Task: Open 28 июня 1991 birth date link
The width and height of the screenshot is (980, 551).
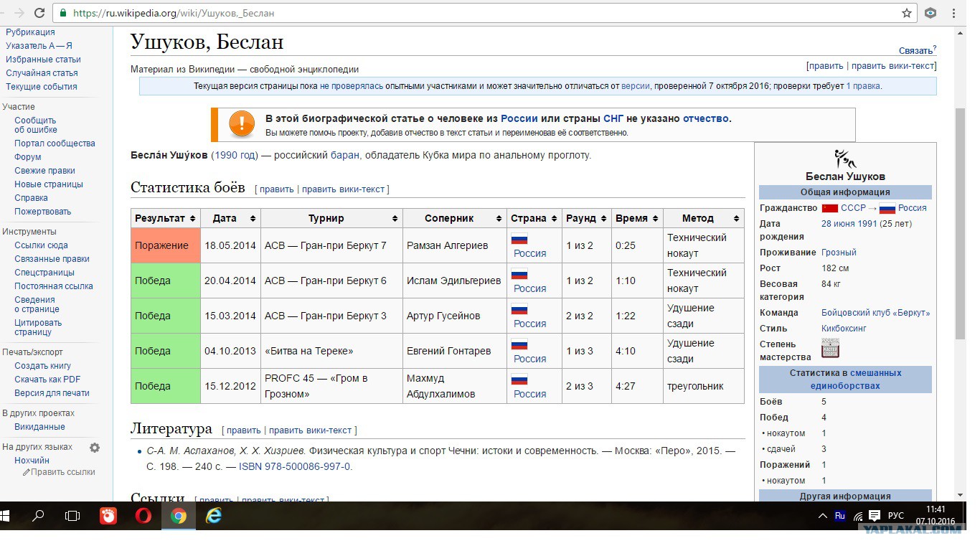Action: click(x=849, y=224)
